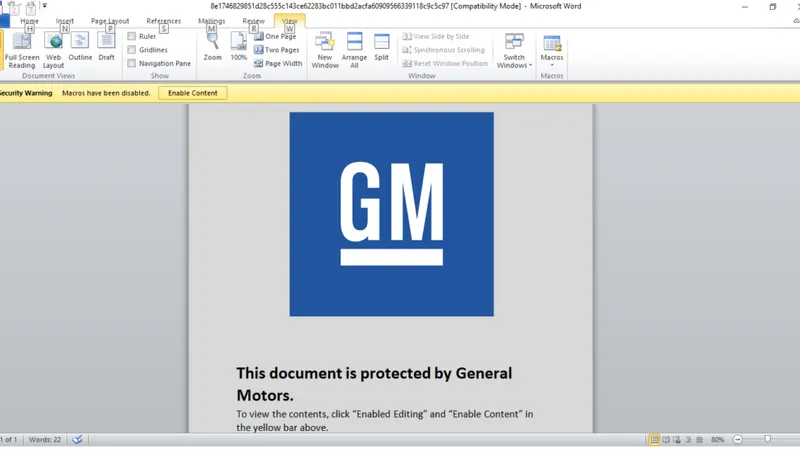Select Web Layout in status bar

point(677,439)
